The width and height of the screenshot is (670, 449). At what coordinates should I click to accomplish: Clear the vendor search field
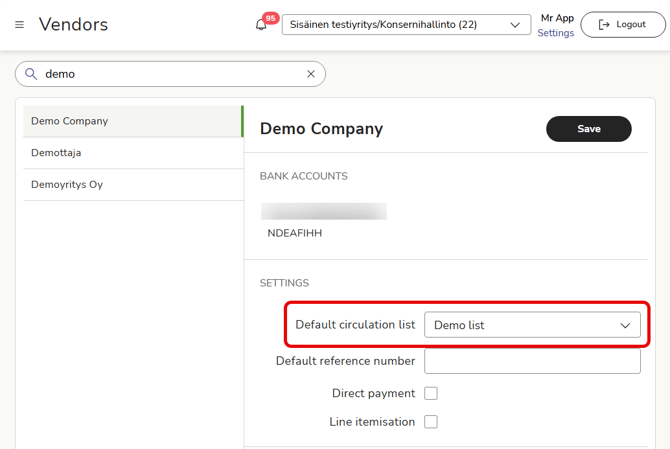coord(311,74)
